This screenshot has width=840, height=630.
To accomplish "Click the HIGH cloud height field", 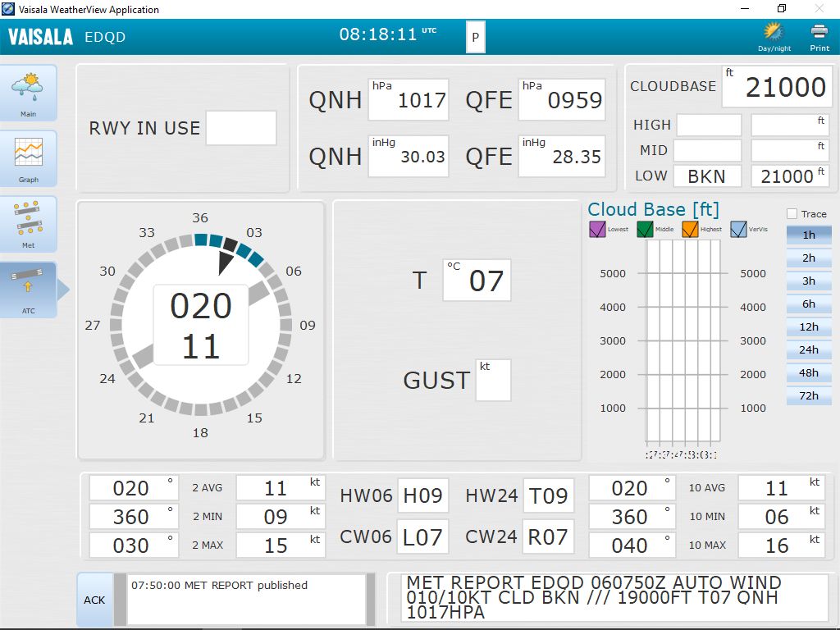I will point(790,125).
